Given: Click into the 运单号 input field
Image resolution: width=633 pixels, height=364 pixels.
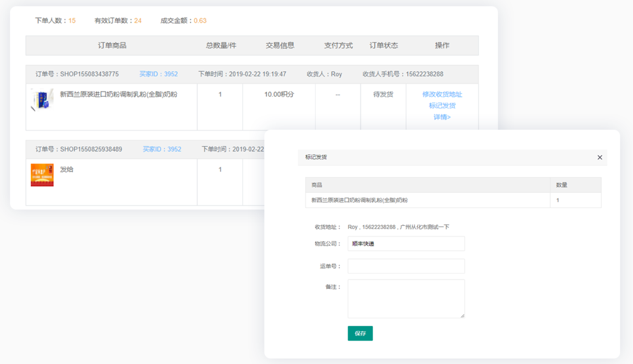Looking at the screenshot, I should tap(406, 266).
